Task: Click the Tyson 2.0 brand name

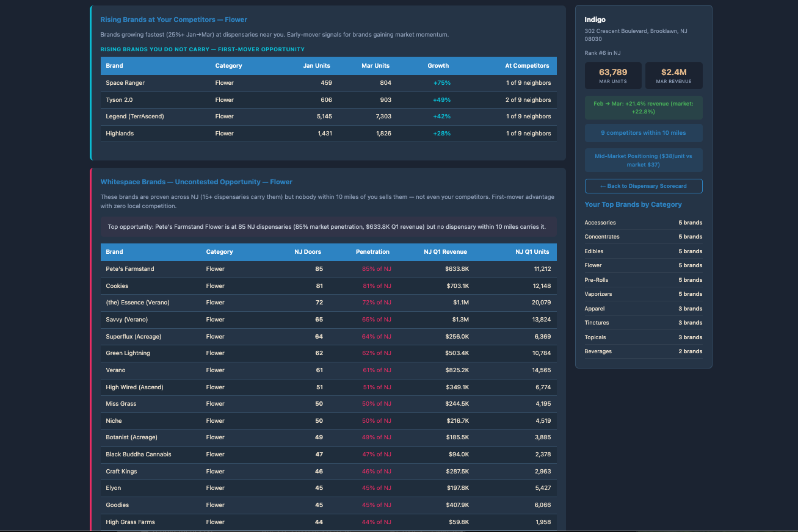Action: tap(118, 100)
